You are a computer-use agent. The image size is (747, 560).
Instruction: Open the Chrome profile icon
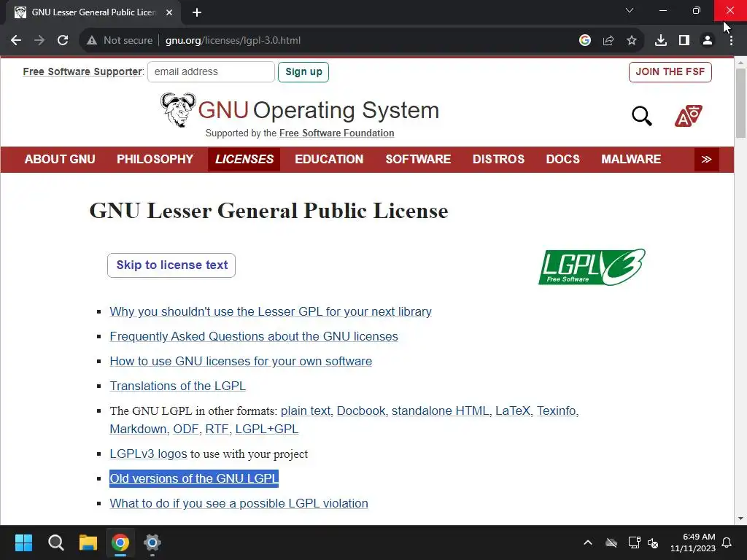[x=708, y=41]
